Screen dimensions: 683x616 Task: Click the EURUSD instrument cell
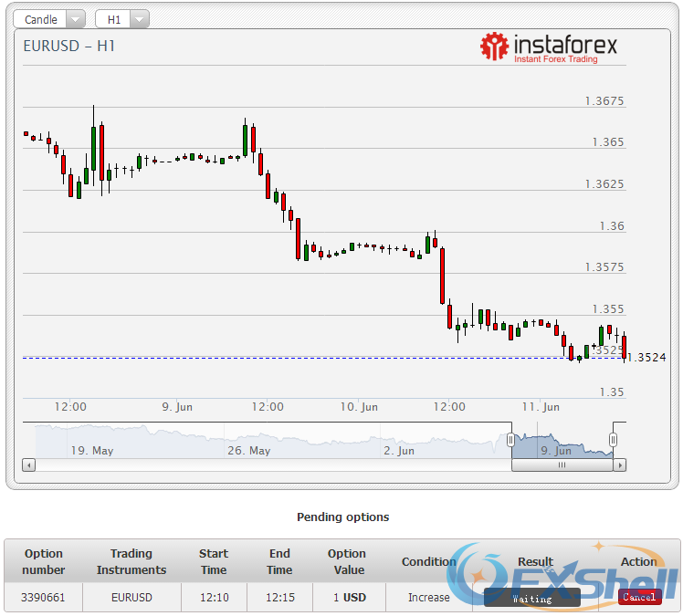tap(131, 598)
